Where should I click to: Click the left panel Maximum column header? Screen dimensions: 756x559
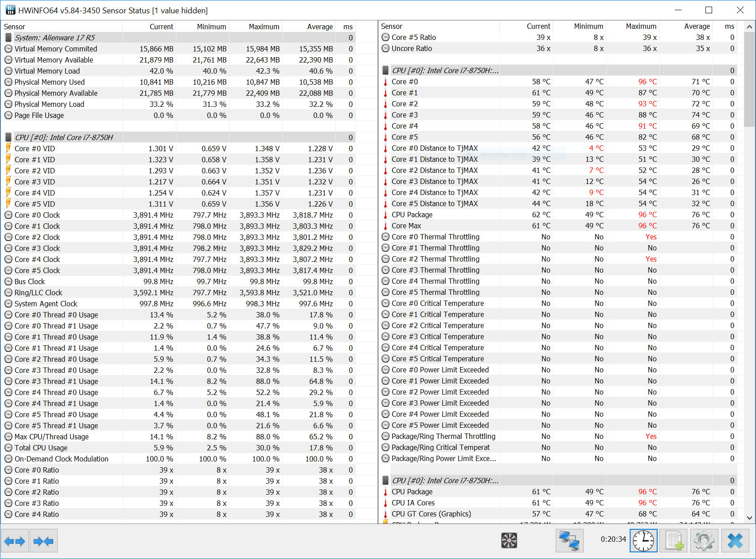click(x=256, y=27)
